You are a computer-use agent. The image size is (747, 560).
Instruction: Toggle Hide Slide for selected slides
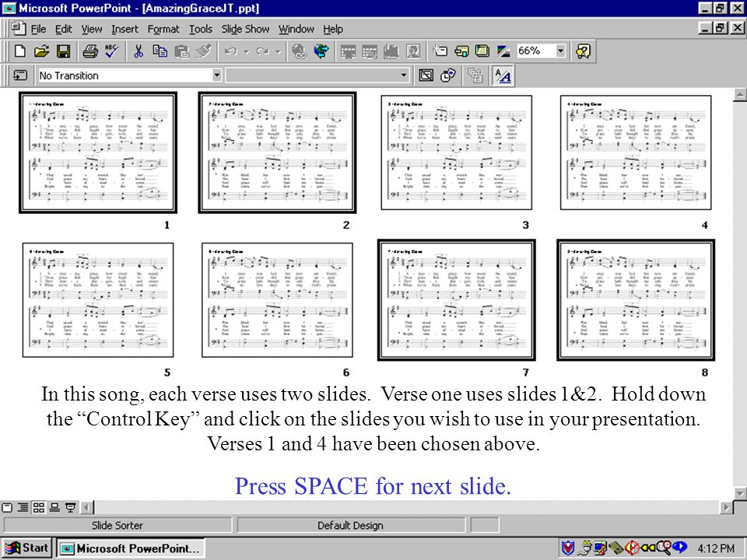tap(426, 75)
